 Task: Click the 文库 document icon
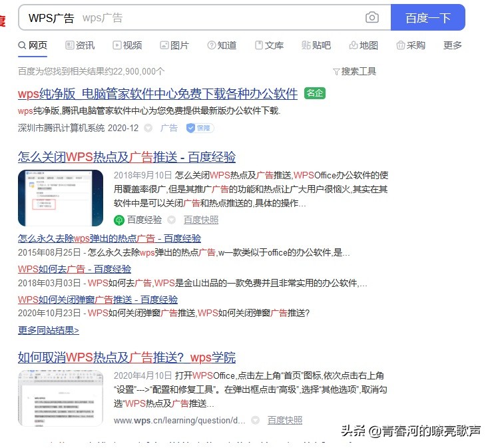click(259, 45)
